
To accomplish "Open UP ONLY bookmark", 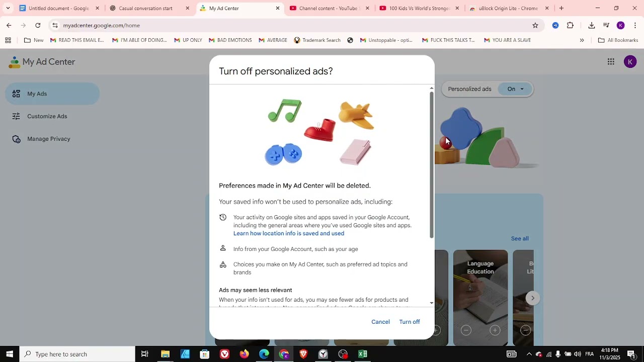I will (188, 40).
